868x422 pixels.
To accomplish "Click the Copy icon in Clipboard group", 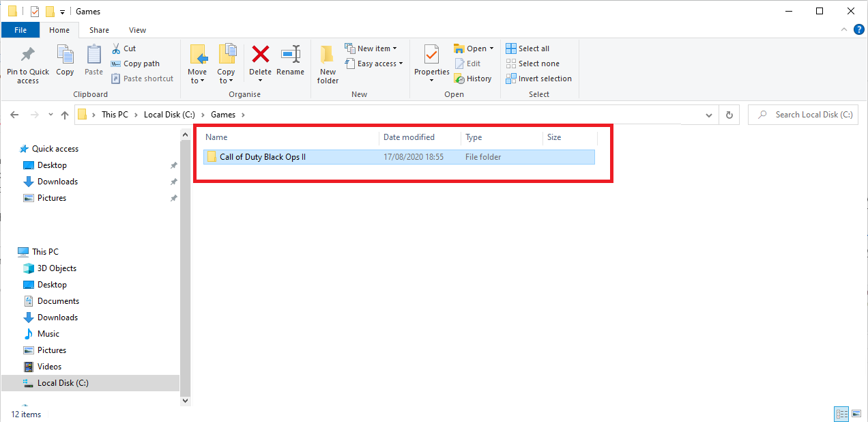I will [x=65, y=55].
